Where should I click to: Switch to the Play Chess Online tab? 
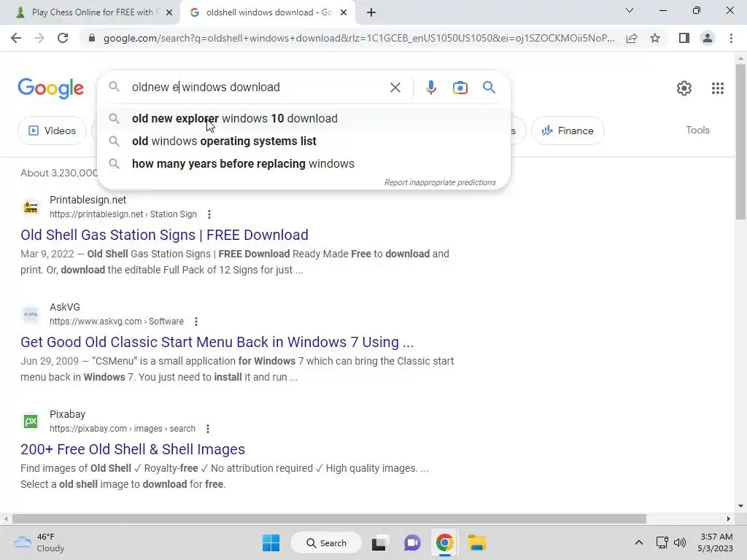click(x=91, y=12)
